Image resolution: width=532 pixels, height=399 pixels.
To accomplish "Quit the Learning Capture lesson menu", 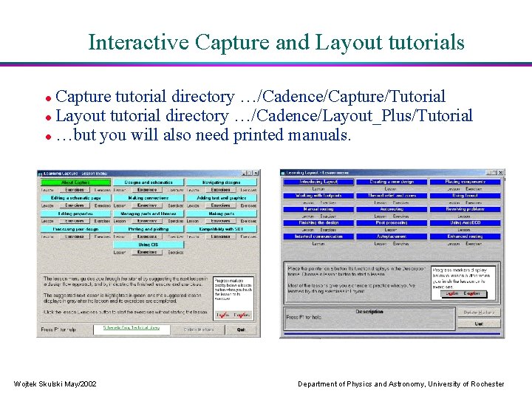I will point(241,330).
